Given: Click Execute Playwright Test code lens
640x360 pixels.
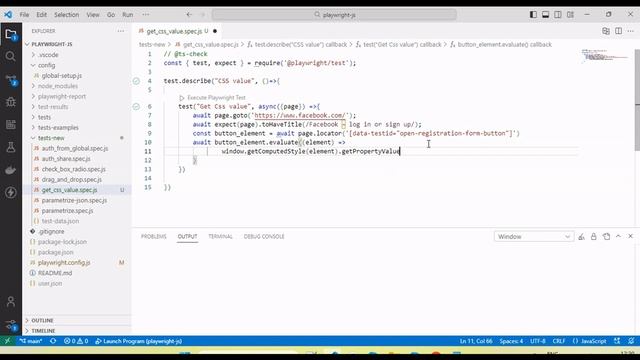Looking at the screenshot, I should (x=216, y=98).
